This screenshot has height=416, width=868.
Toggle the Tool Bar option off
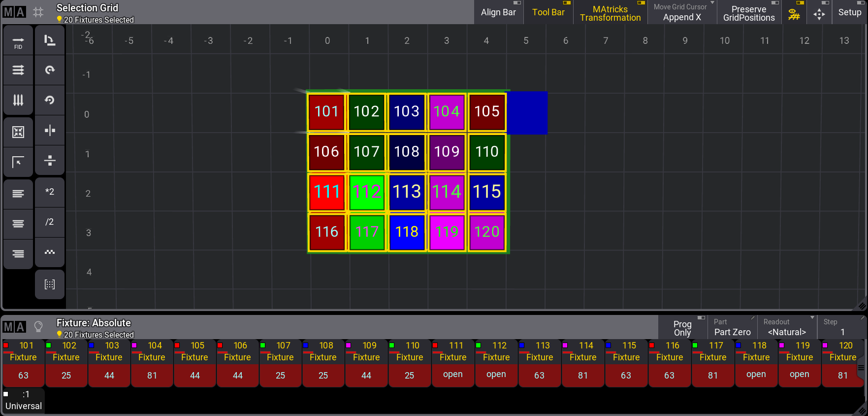(x=548, y=12)
